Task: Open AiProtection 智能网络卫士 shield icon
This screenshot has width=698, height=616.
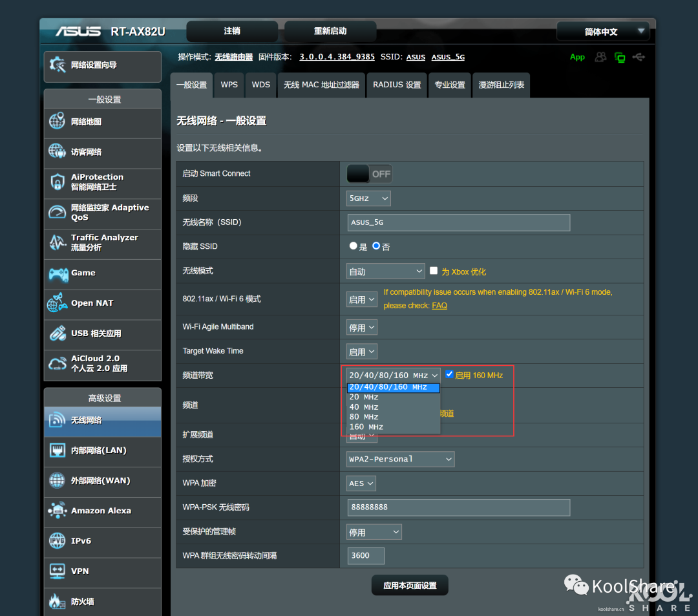Action: (57, 182)
